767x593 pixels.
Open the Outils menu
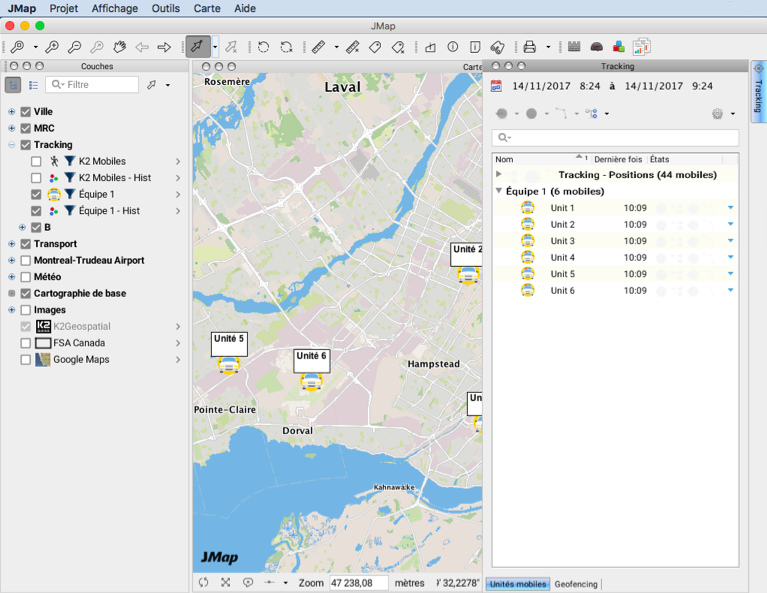point(166,8)
